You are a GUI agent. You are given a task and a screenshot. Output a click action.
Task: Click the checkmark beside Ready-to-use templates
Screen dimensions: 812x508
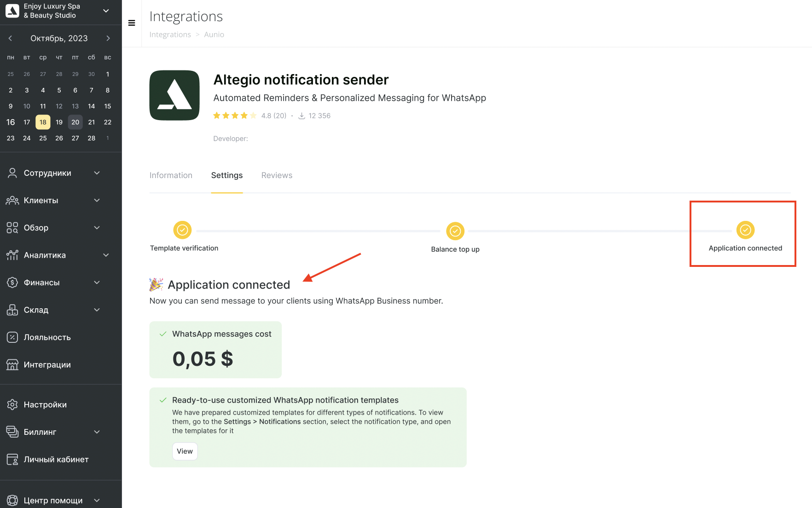tap(162, 400)
